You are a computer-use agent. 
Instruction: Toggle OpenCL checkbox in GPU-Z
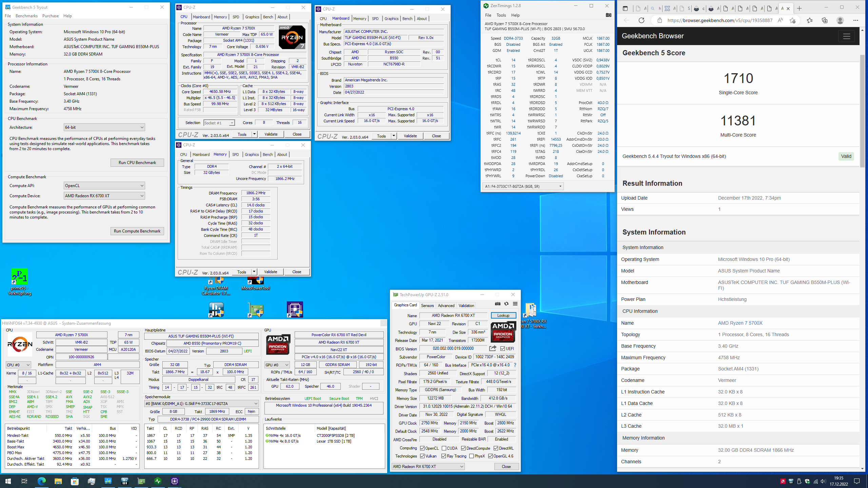422,448
